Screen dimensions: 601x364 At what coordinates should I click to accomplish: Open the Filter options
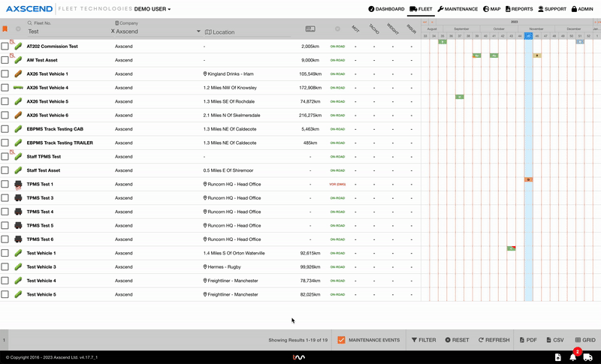[423, 340]
